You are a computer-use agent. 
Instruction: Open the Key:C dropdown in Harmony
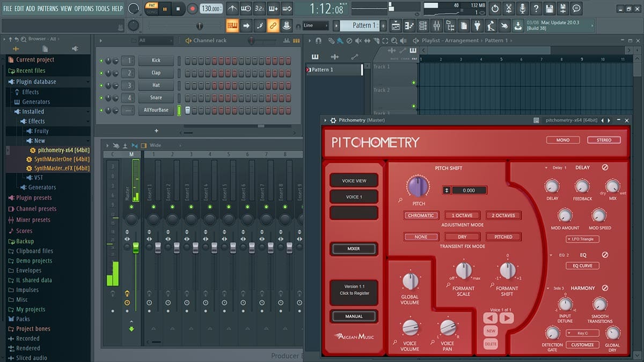click(x=582, y=333)
